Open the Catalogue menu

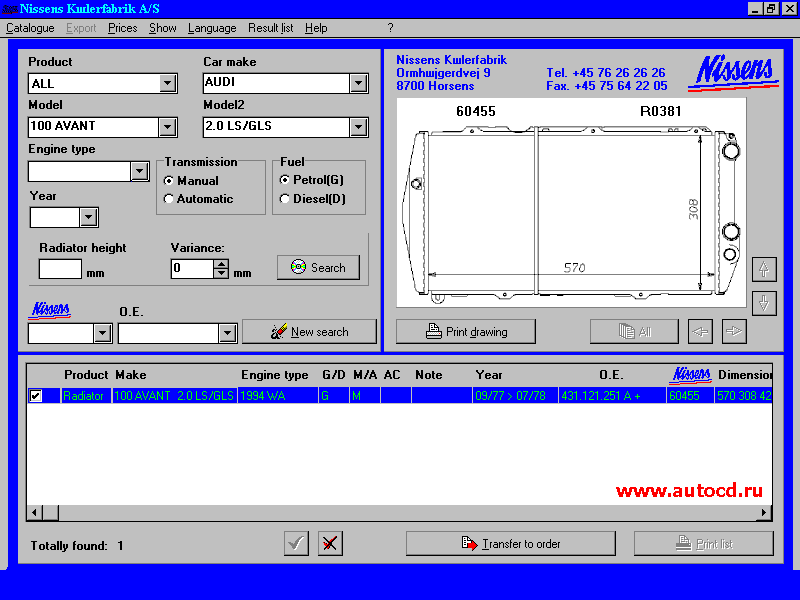point(30,28)
